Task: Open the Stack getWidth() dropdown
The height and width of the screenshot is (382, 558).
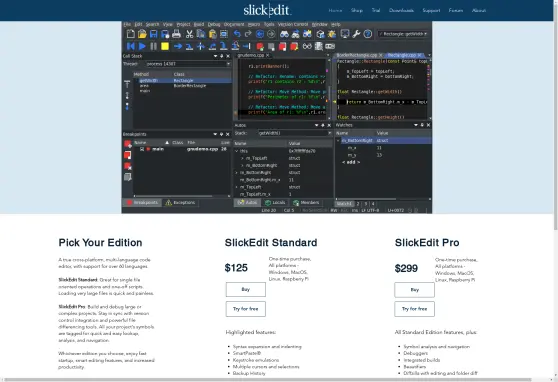Action: tap(295, 133)
